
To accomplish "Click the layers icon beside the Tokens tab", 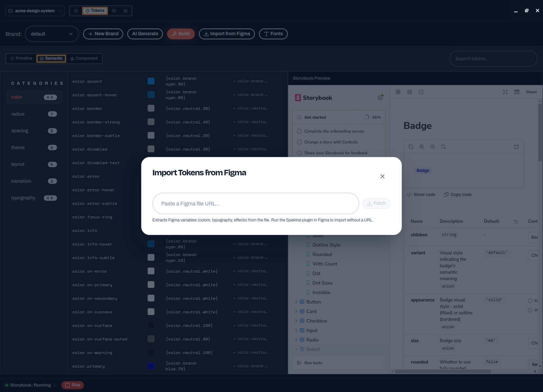I will pos(76,11).
